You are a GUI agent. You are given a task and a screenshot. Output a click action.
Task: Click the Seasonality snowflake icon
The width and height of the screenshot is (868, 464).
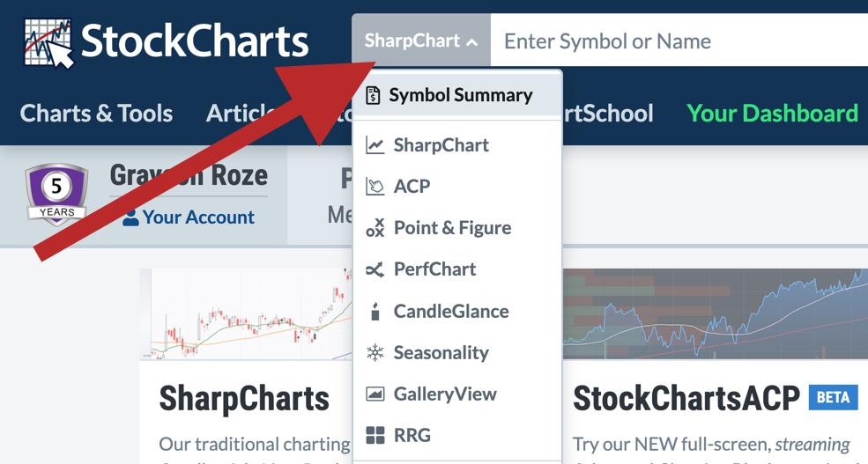(x=375, y=353)
